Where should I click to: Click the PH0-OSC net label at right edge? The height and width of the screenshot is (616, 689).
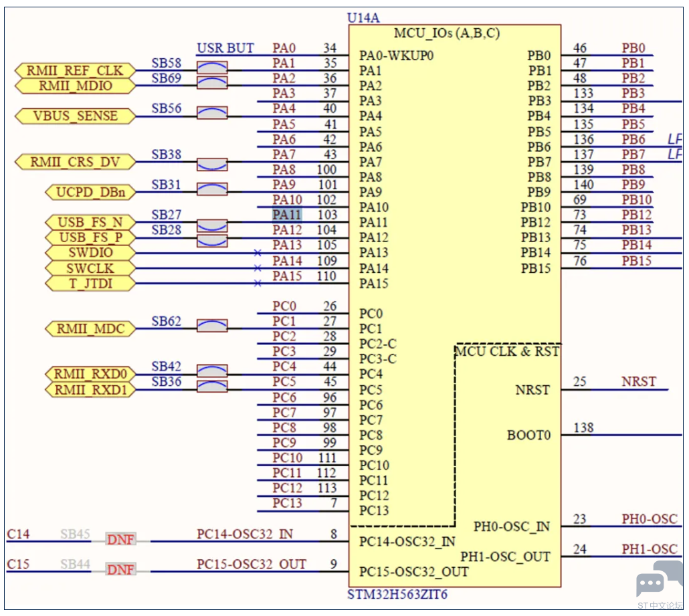(x=650, y=518)
